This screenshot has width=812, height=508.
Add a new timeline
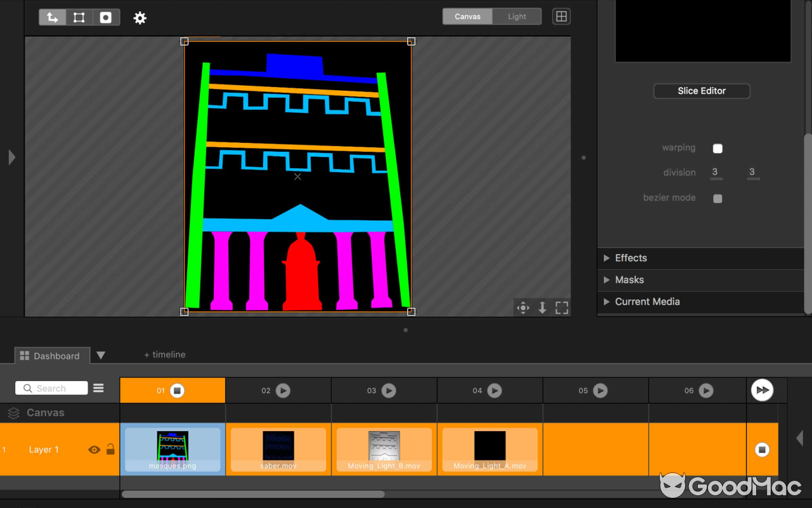(165, 354)
